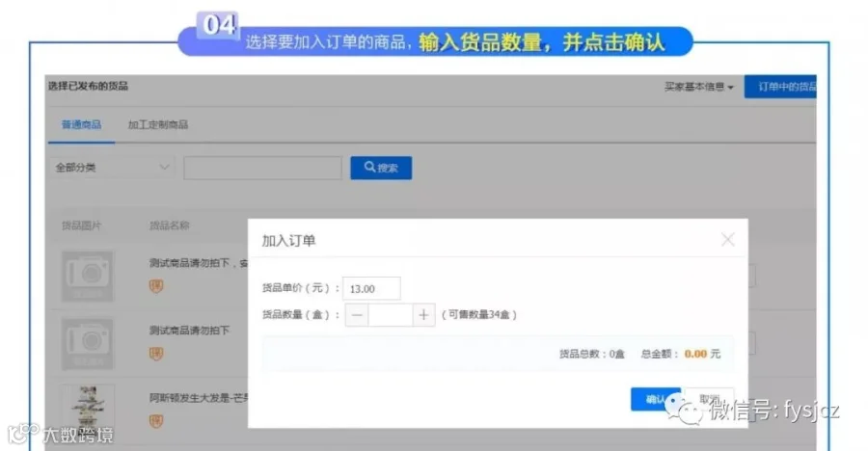Click the 货品数量 quantity input field
Viewport: 868px width, 451px height.
pyautogui.click(x=391, y=315)
